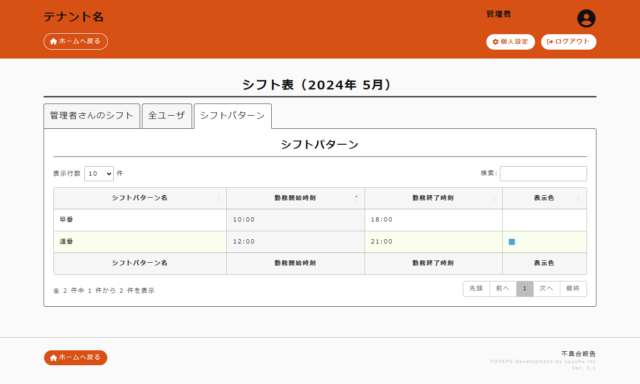Viewport: 640px width, 384px height.
Task: Open the user profile avatar icon
Action: point(586,18)
